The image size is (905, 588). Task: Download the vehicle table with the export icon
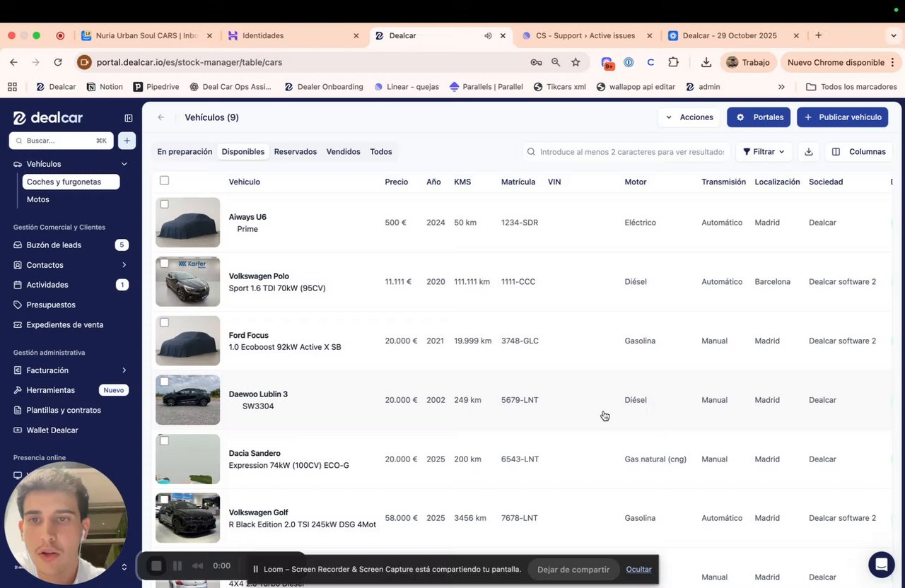pos(809,152)
